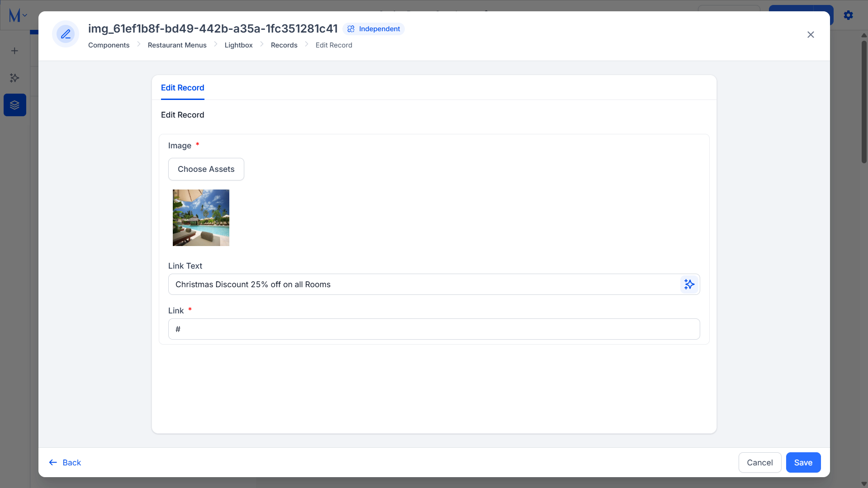The height and width of the screenshot is (488, 868).
Task: Click the pencil edit icon beside the record title
Action: [66, 34]
